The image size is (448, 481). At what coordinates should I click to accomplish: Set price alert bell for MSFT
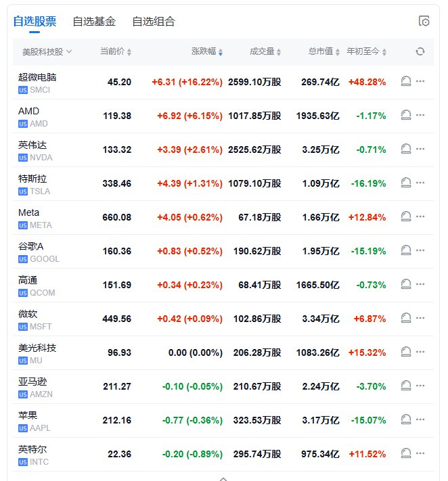click(x=405, y=318)
